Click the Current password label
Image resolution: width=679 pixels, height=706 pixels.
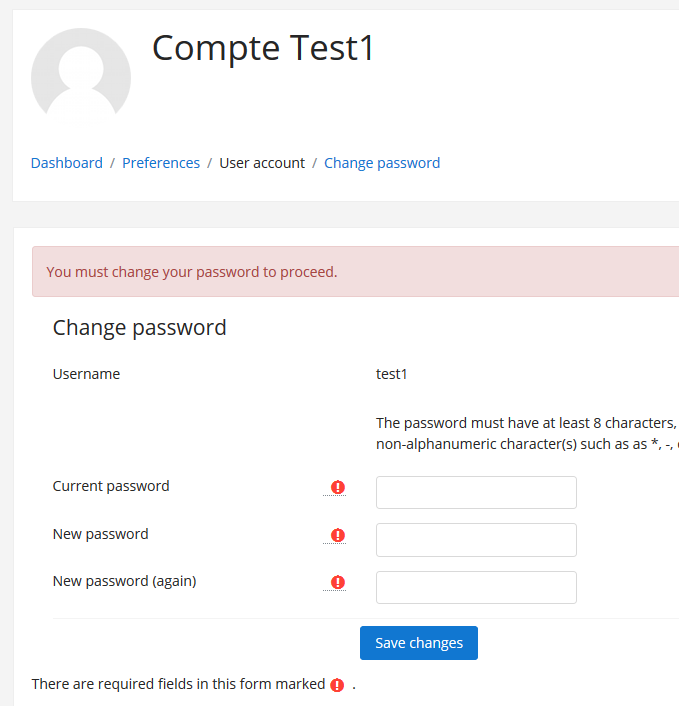click(x=111, y=486)
